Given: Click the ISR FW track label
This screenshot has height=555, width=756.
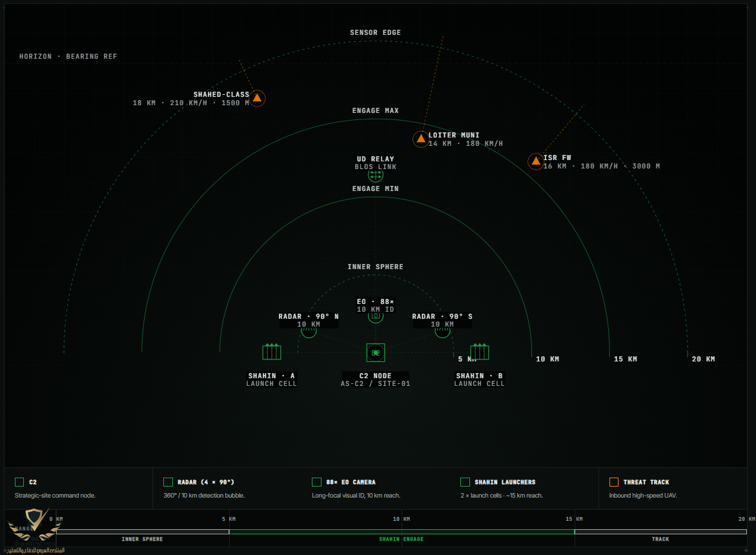Looking at the screenshot, I should click(x=557, y=157).
